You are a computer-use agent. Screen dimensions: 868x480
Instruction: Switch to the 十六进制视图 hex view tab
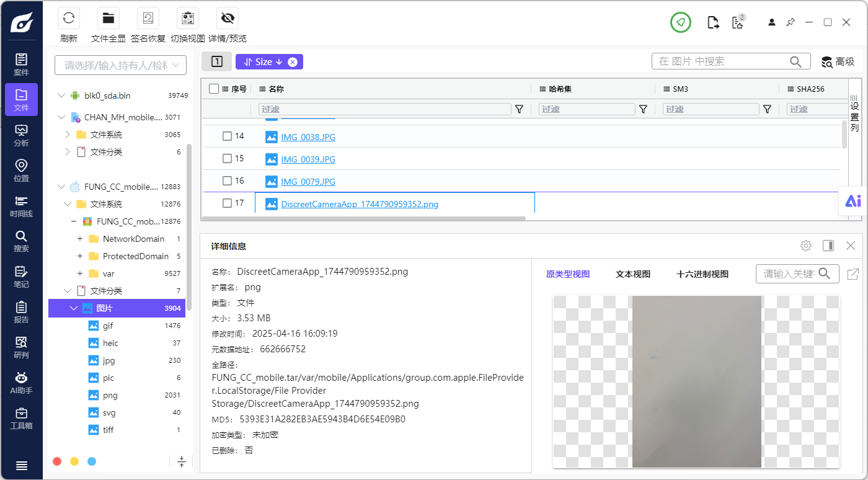click(x=702, y=274)
